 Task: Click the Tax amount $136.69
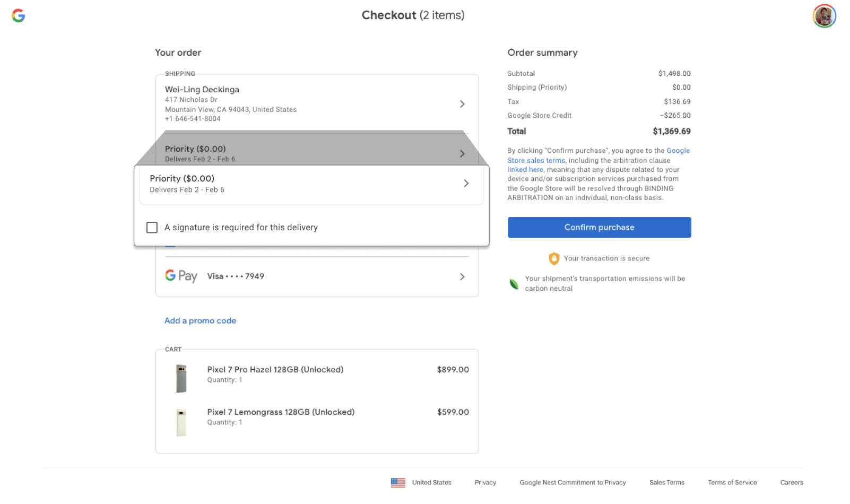point(678,102)
